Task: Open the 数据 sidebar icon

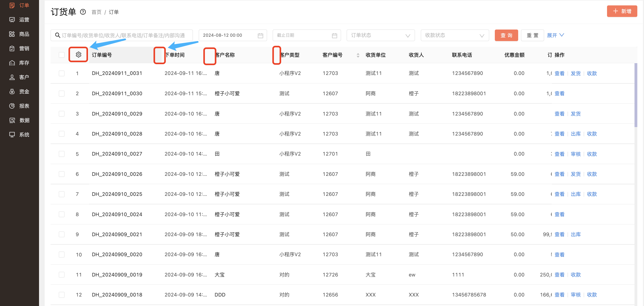Action: (x=12, y=120)
